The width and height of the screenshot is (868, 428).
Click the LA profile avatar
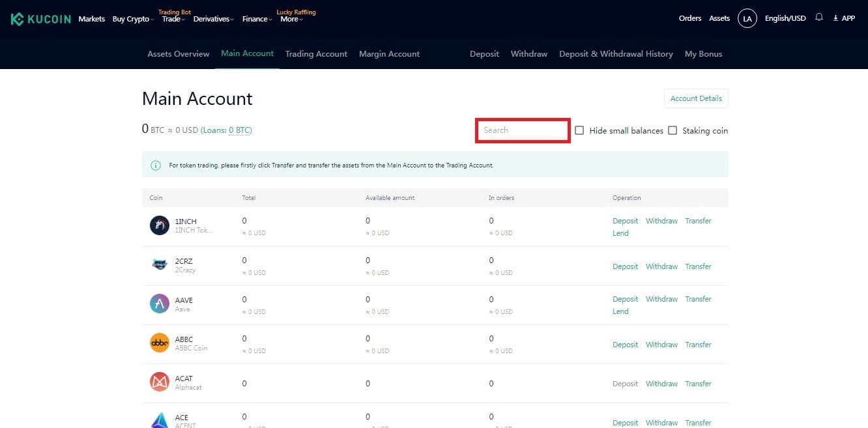[x=747, y=19]
